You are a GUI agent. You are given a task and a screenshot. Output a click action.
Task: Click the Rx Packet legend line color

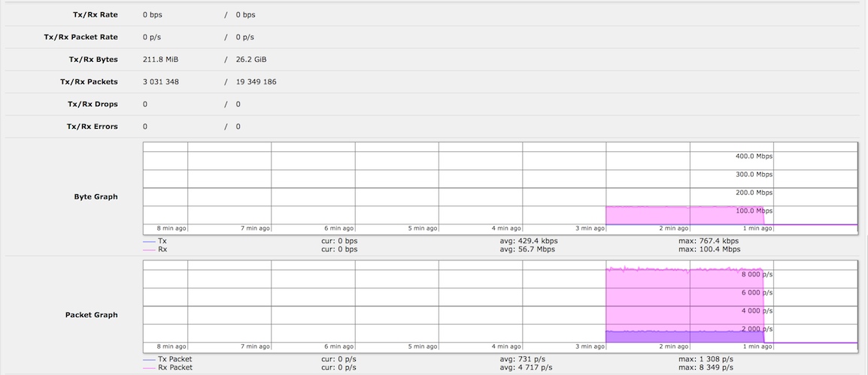click(149, 367)
